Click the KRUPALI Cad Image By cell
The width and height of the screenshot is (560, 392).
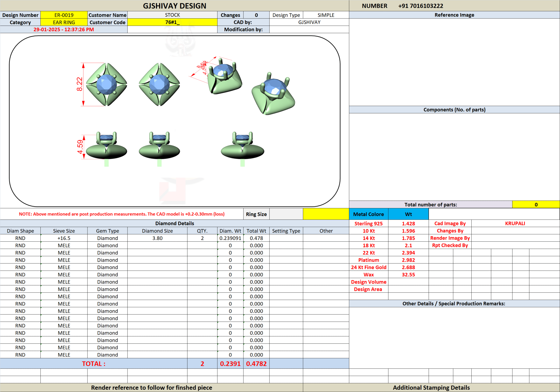(515, 224)
